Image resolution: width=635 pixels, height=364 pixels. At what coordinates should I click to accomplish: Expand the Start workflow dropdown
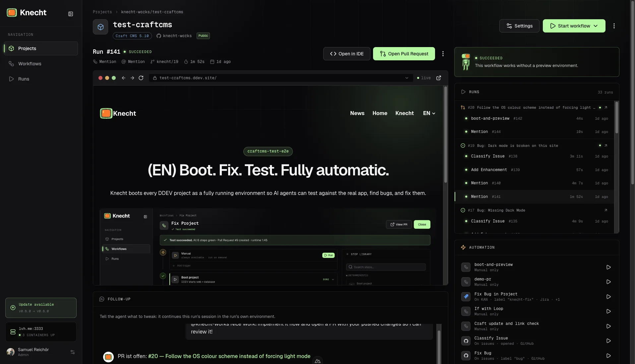[x=596, y=26]
